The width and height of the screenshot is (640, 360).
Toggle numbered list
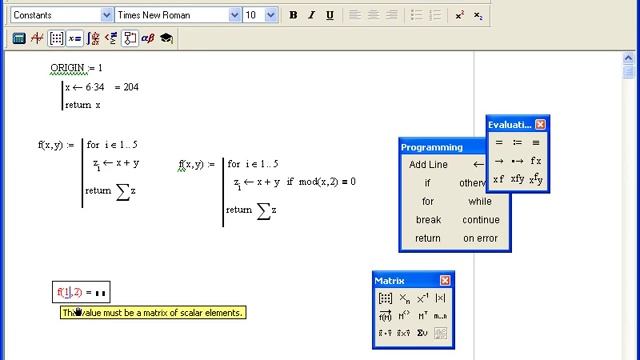tap(435, 15)
